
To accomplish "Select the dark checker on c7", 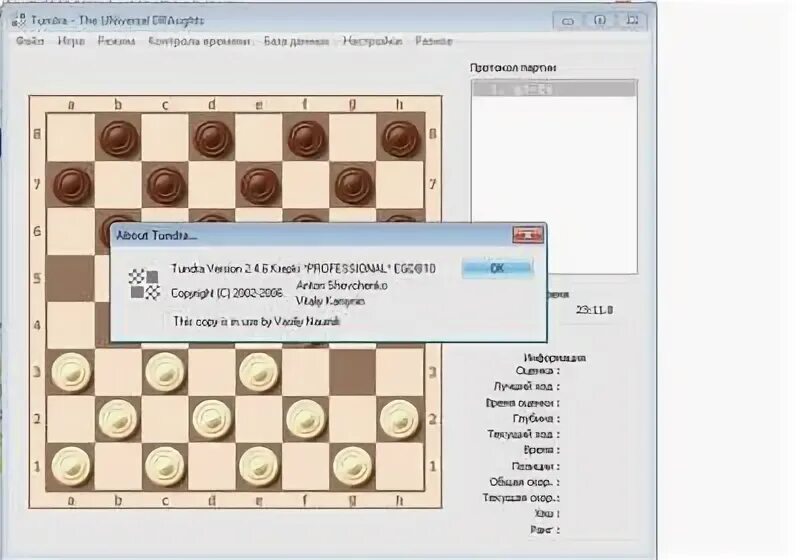I will [x=165, y=185].
